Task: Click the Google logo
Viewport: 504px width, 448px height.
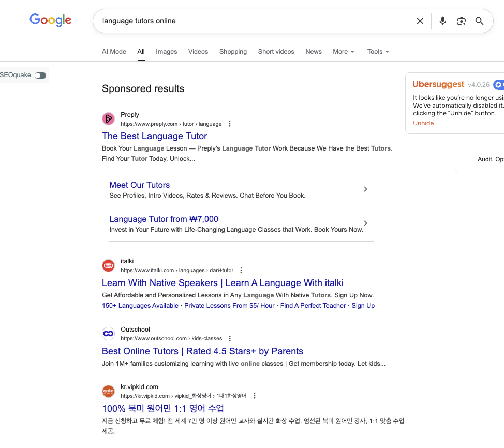Action: click(x=51, y=20)
